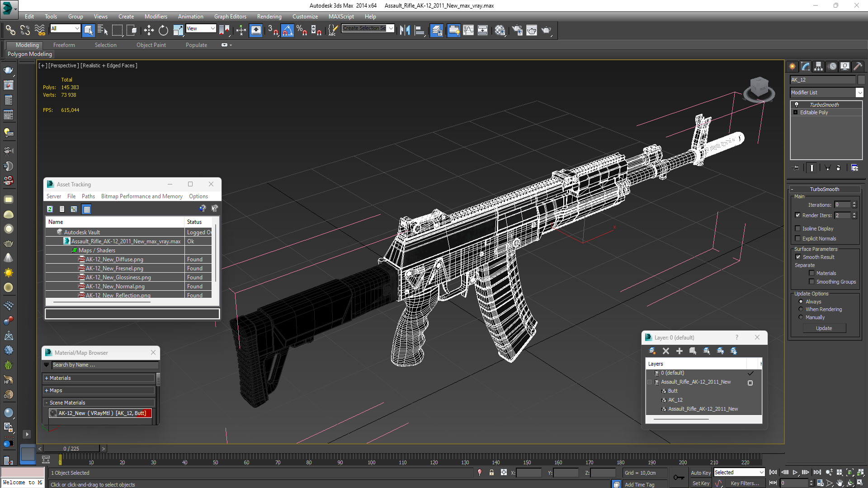
Task: Toggle TurboSmooth modifier lightbulb visibility
Action: pyautogui.click(x=797, y=104)
